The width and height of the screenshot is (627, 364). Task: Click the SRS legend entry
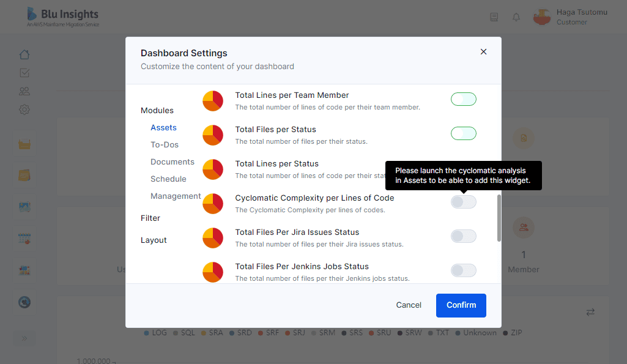(352, 333)
